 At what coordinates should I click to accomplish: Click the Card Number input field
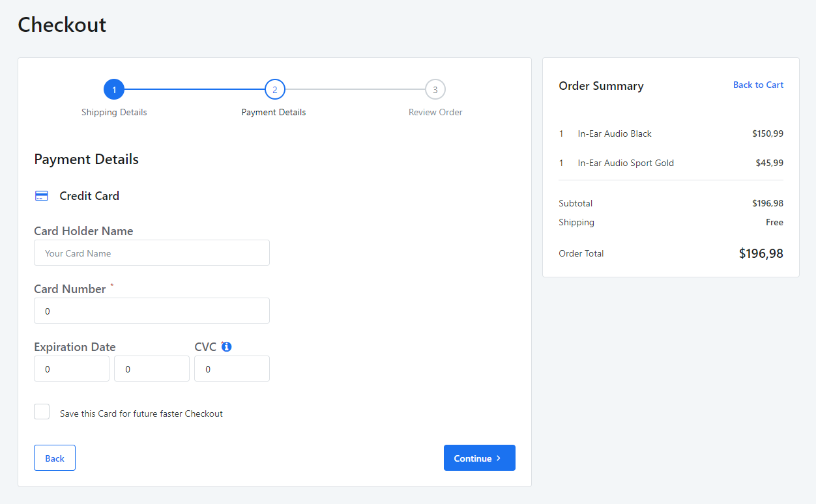[151, 311]
